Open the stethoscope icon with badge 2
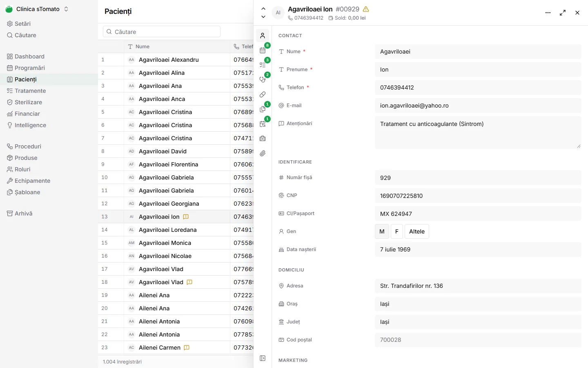The height and width of the screenshot is (368, 588). (263, 80)
